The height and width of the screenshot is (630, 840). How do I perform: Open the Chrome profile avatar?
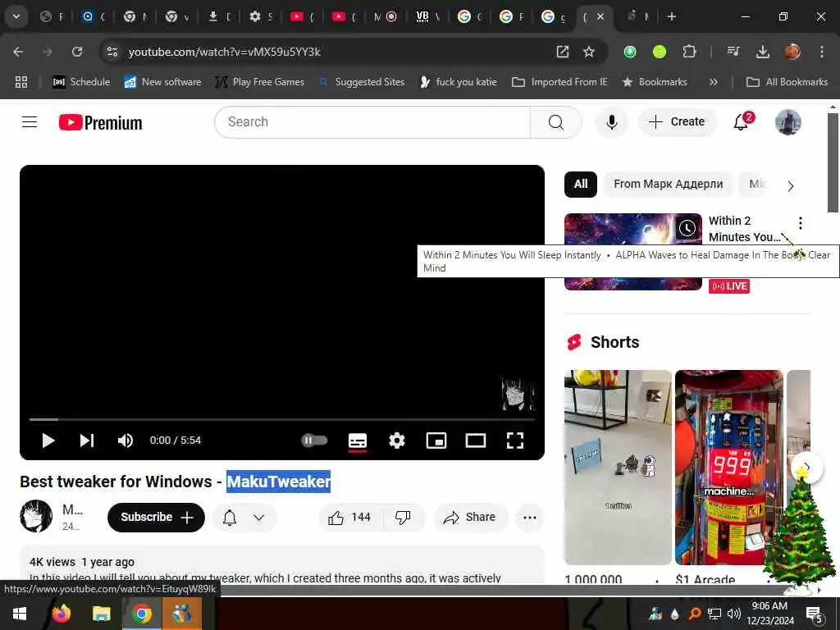pos(792,52)
